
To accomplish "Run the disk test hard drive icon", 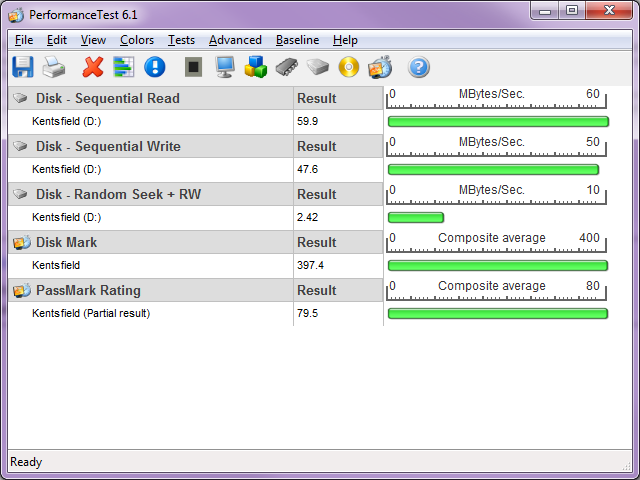I will pyautogui.click(x=318, y=67).
